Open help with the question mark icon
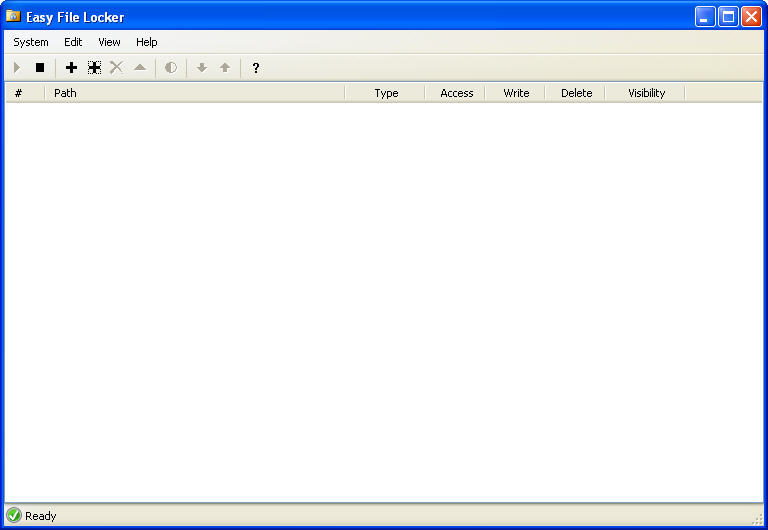 256,68
